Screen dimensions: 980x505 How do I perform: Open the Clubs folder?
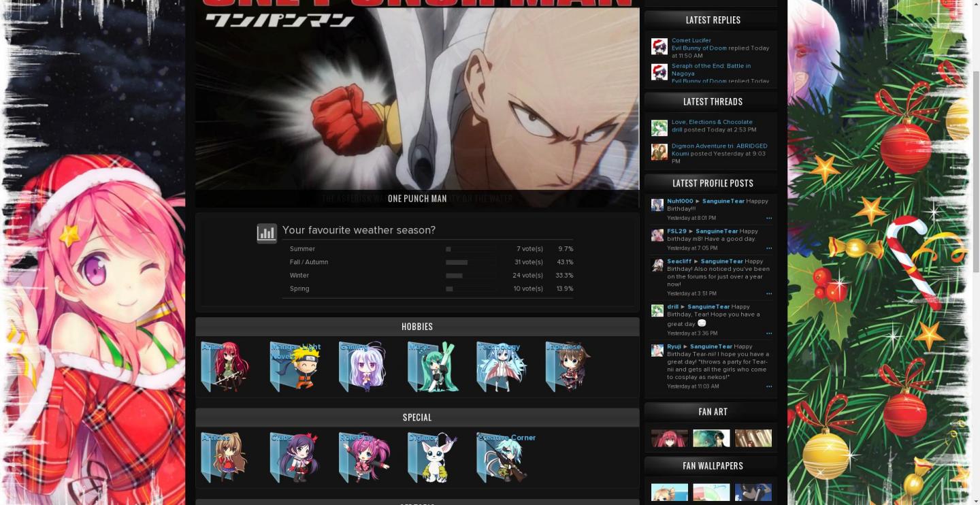(x=295, y=457)
